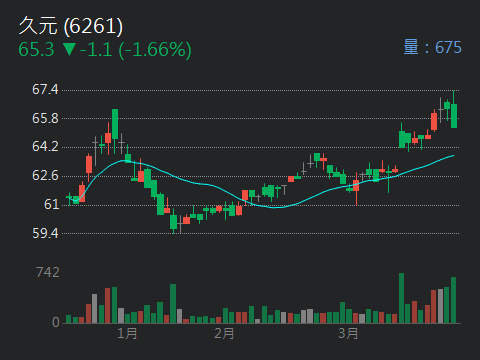The image size is (480, 360).
Task: Click the volume label 量：675
Action: click(432, 47)
